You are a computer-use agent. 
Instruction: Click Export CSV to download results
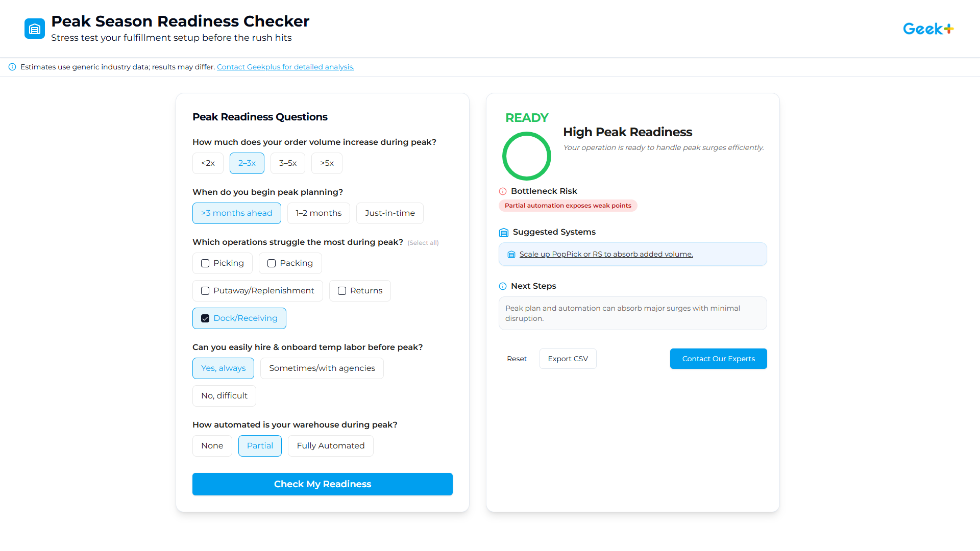coord(568,359)
